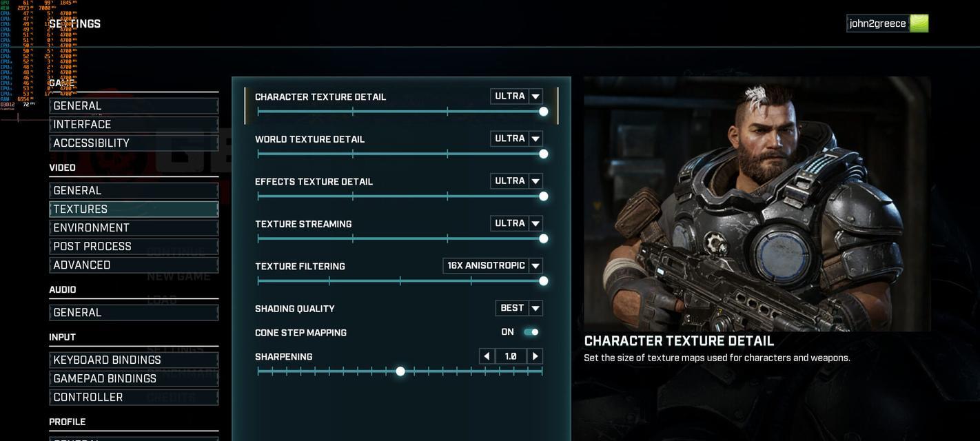
Task: Open Audio General settings
Action: tap(134, 312)
